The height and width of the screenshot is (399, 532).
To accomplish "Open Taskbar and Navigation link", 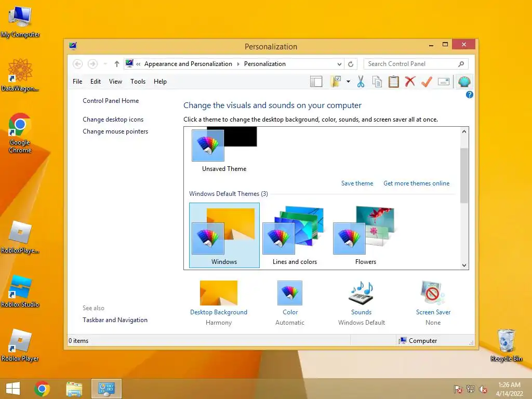I will tap(115, 320).
